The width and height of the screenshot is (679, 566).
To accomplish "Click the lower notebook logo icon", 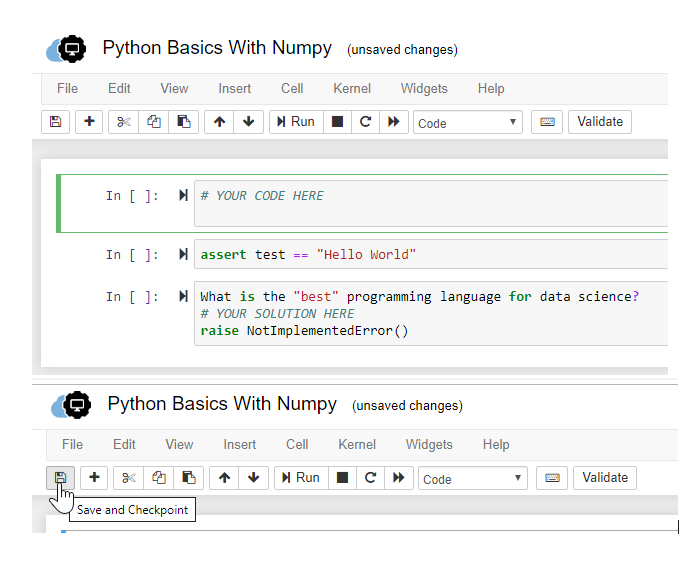I will tap(71, 405).
